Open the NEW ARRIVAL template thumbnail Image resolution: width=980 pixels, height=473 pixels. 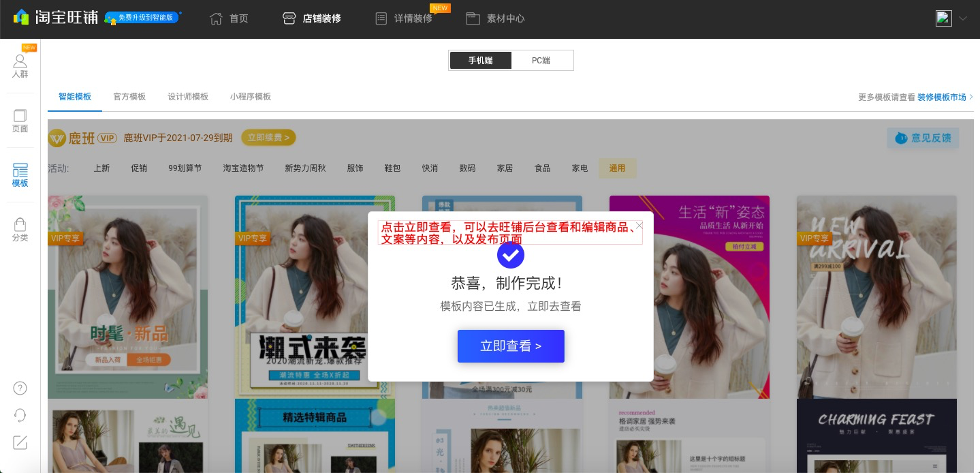point(876,297)
